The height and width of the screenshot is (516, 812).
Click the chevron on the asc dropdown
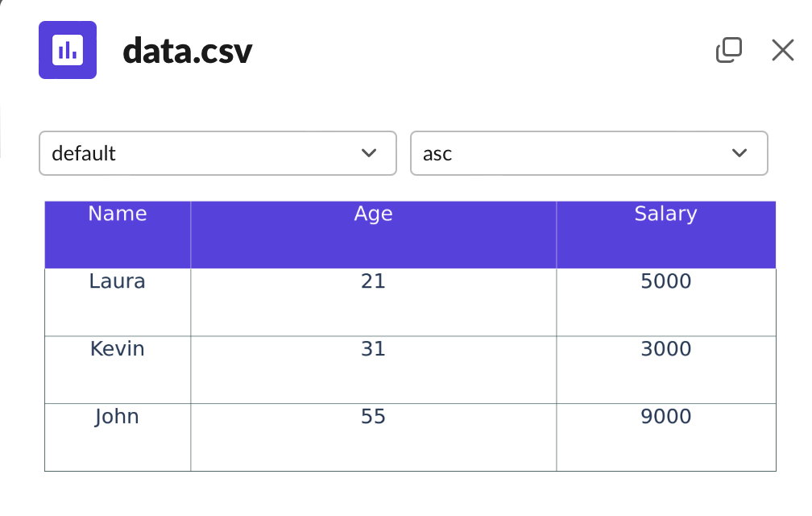[x=739, y=153]
